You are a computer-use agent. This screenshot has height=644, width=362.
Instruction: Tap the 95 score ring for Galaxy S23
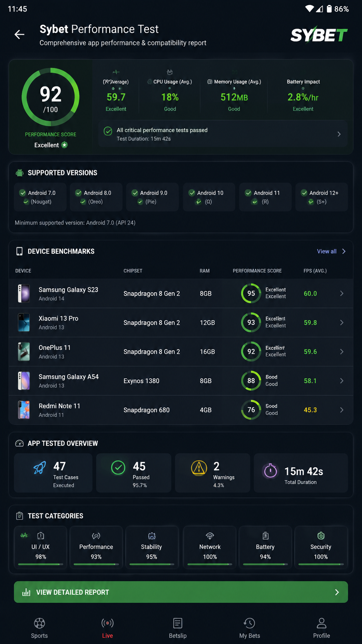(251, 293)
